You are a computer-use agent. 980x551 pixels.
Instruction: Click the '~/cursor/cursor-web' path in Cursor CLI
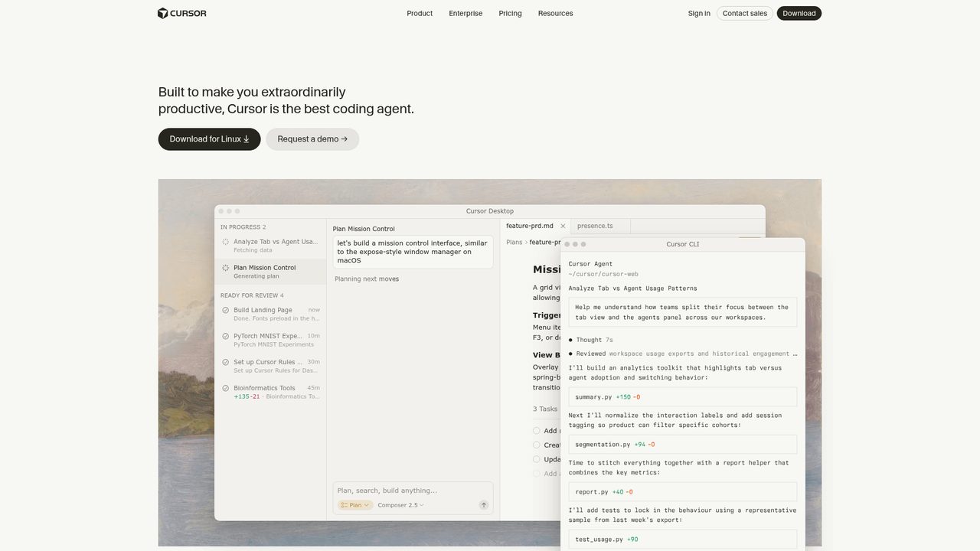(603, 274)
